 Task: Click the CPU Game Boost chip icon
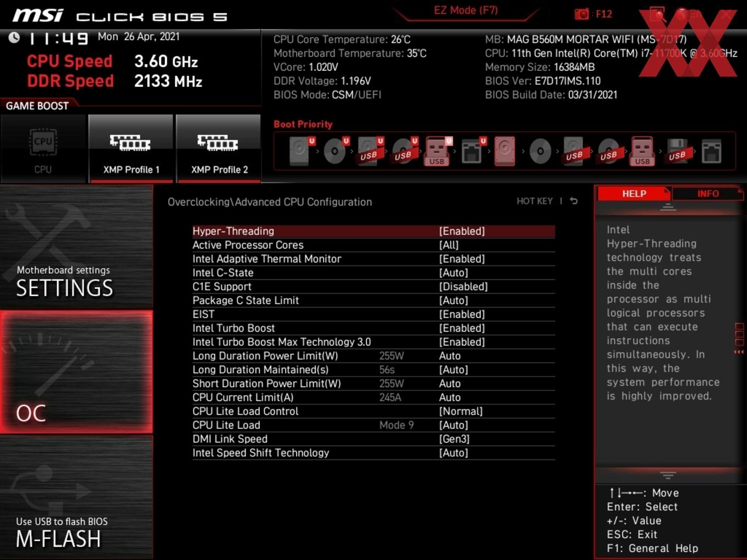[x=43, y=142]
